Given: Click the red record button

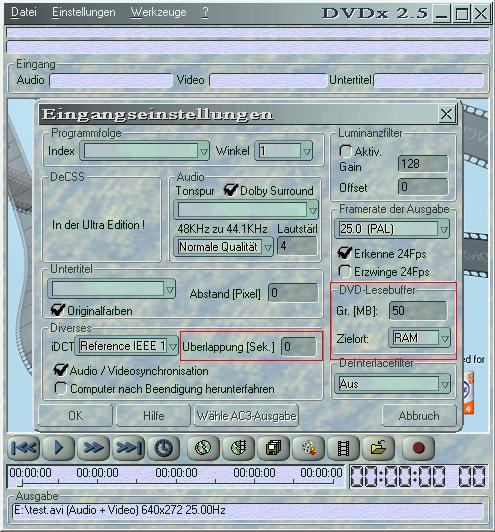Looking at the screenshot, I should coord(418,448).
